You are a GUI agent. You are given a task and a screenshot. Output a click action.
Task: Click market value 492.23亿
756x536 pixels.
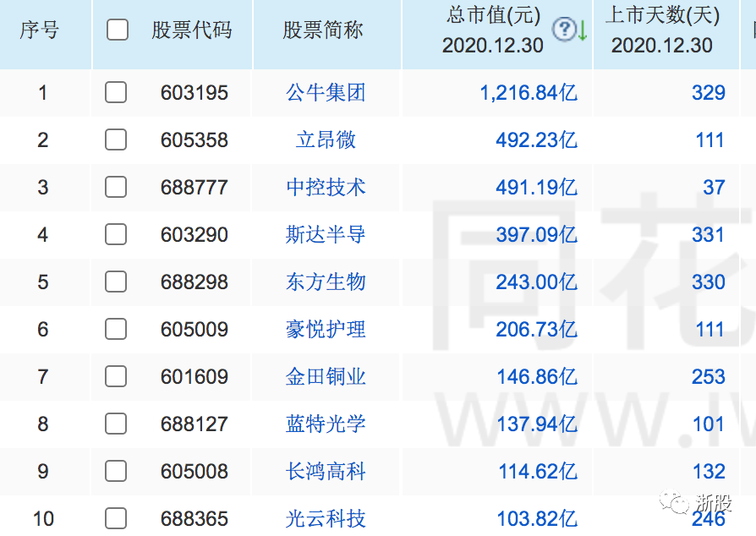point(537,139)
